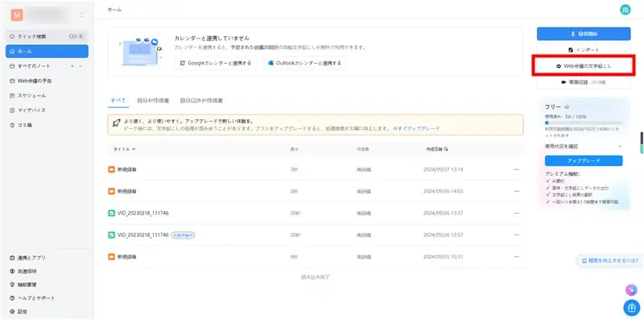Click the usage minutes progress bar
Viewport: 644px width, 320px height.
click(583, 123)
